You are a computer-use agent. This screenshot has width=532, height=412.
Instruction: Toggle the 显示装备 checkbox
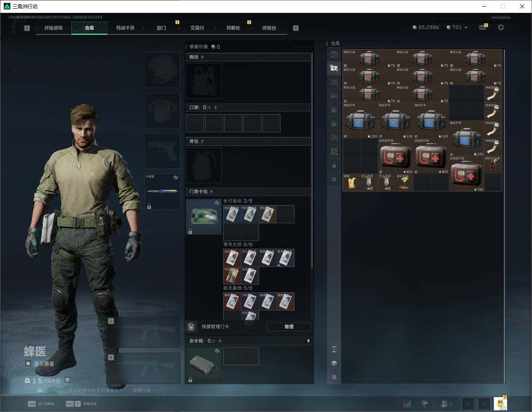(28, 364)
